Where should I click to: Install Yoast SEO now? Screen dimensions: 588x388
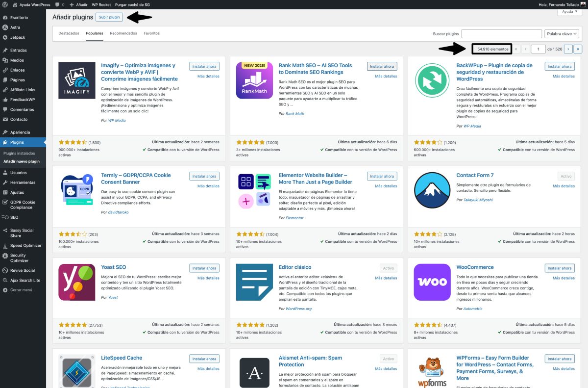coord(204,268)
